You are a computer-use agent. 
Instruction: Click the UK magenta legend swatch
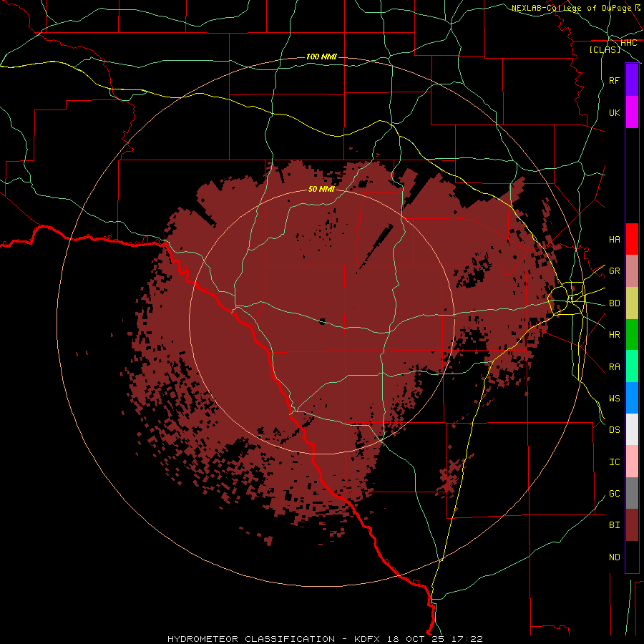coord(632,112)
